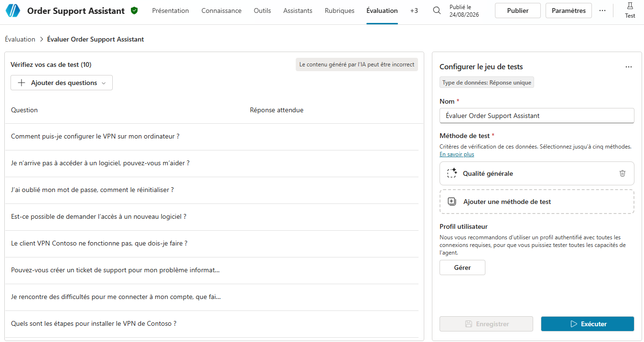Click the AI-generated content disclaimer badge
The image size is (644, 342).
tap(357, 64)
